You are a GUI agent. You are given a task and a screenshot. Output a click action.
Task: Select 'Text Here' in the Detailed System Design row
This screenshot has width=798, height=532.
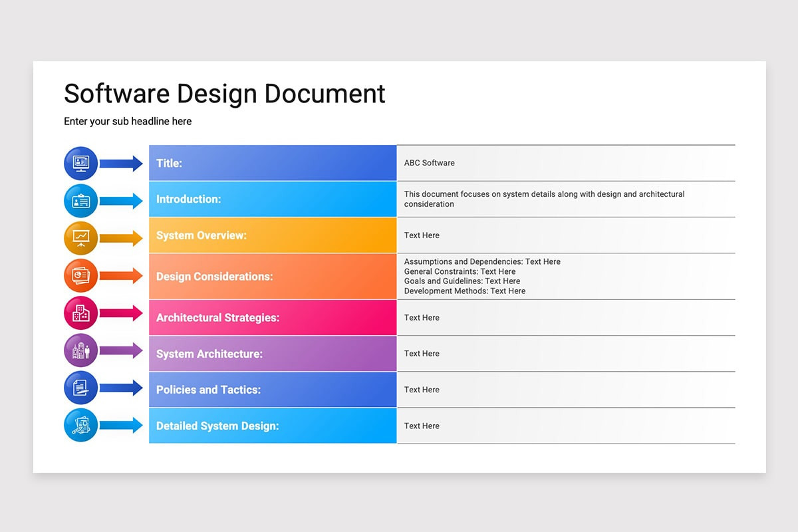click(422, 426)
